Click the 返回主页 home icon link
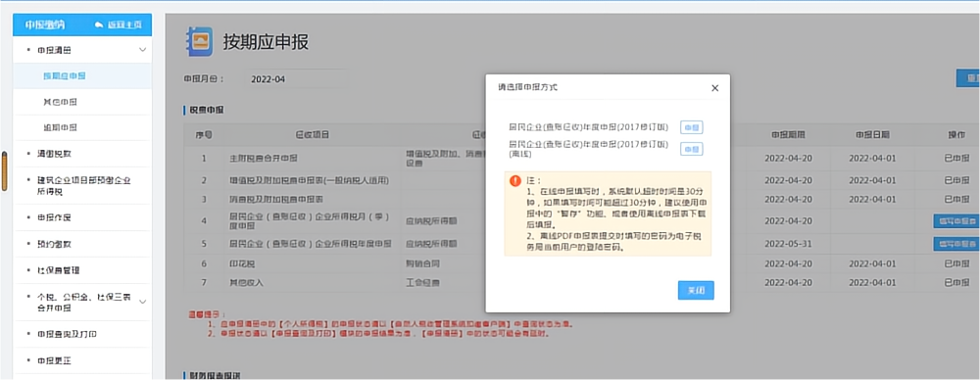This screenshot has height=380, width=980. click(x=119, y=24)
